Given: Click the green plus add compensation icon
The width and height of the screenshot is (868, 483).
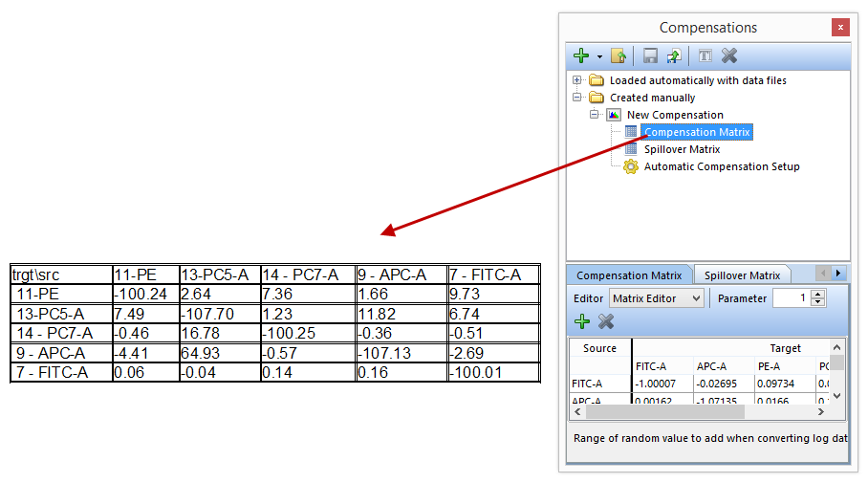Looking at the screenshot, I should 581,56.
